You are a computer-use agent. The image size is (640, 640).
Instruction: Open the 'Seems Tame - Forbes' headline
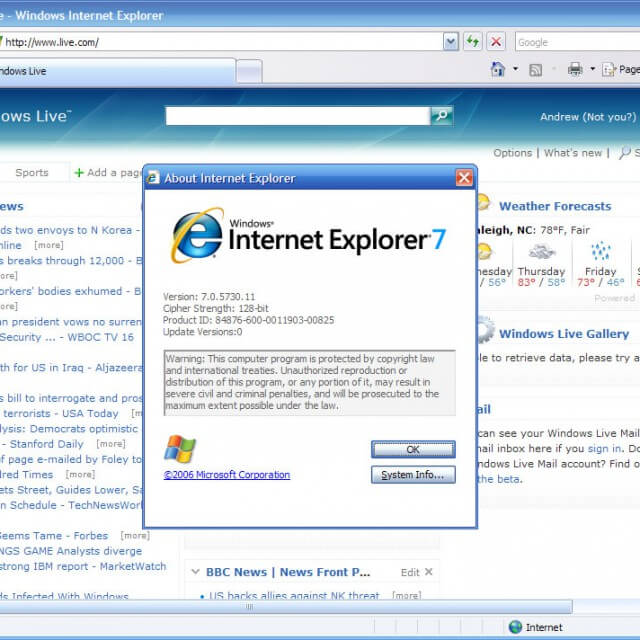54,536
